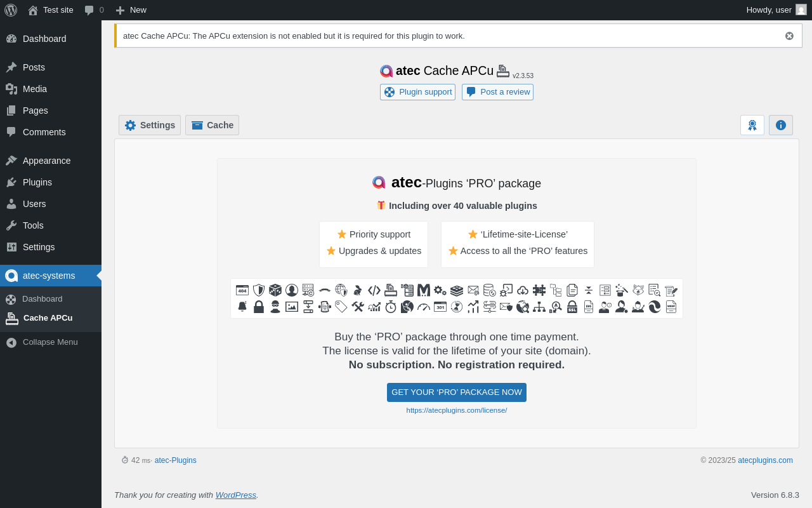Open the blue info icon tab

[x=781, y=125]
